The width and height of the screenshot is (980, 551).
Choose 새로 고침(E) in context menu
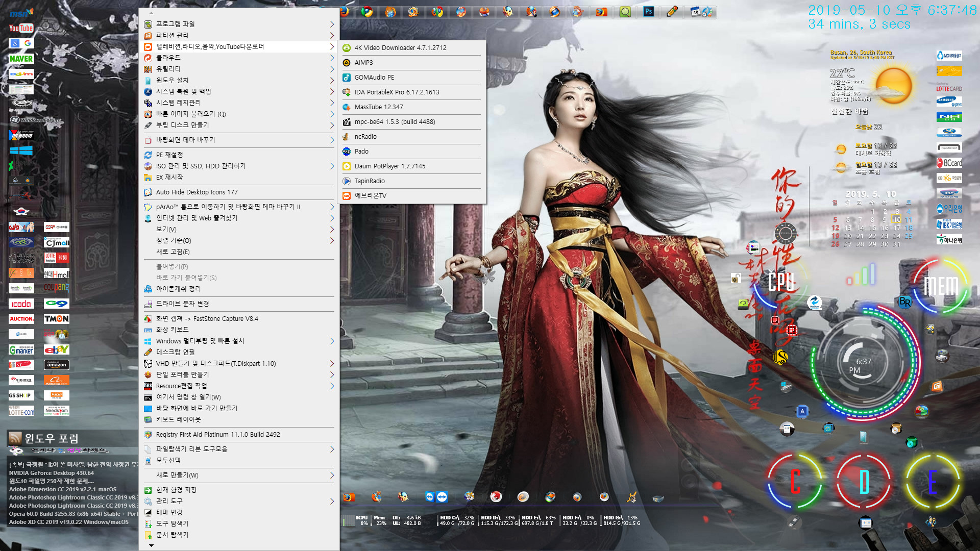click(x=239, y=252)
